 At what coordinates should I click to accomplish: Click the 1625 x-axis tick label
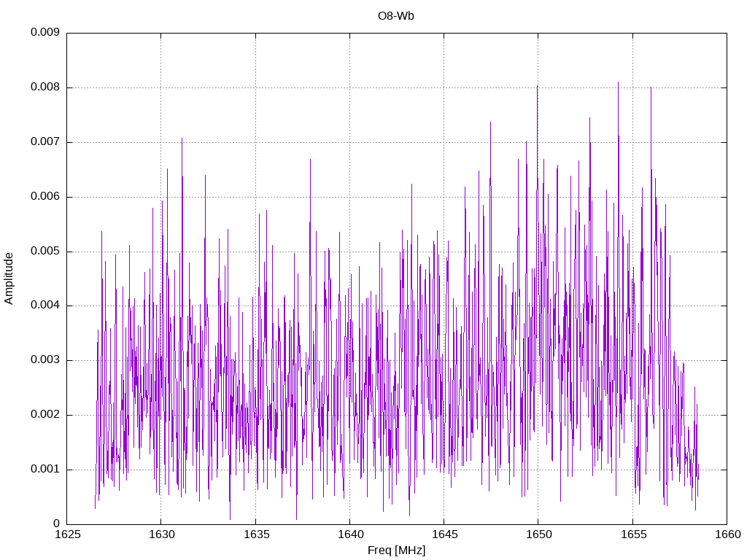tap(67, 534)
